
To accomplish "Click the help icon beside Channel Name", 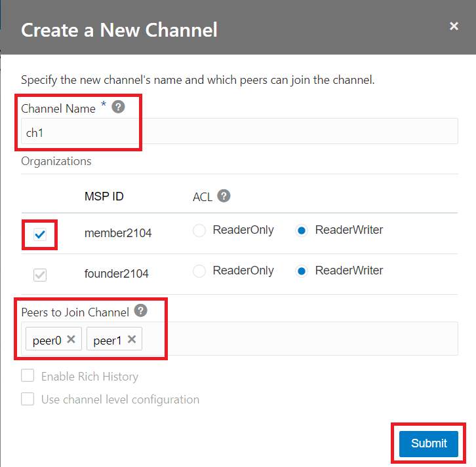I will (118, 107).
